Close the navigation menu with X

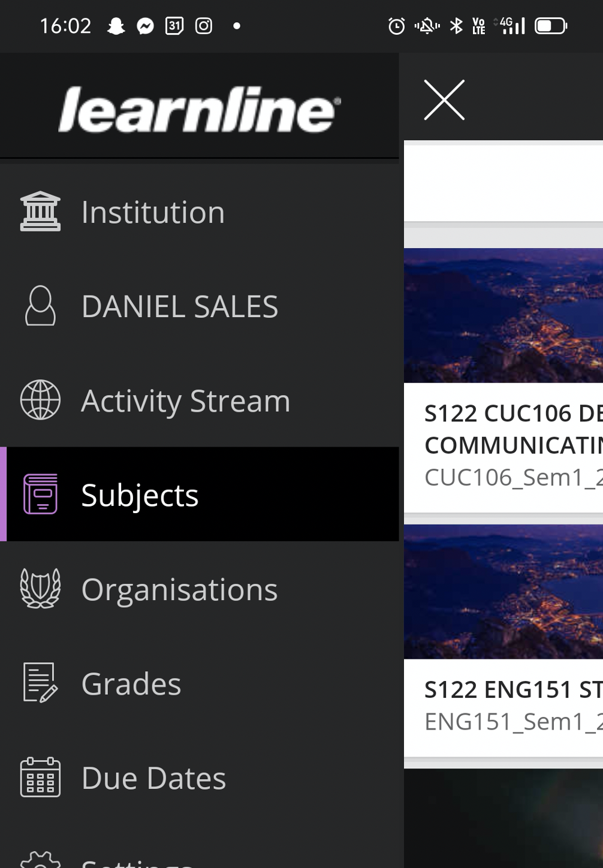pyautogui.click(x=444, y=100)
